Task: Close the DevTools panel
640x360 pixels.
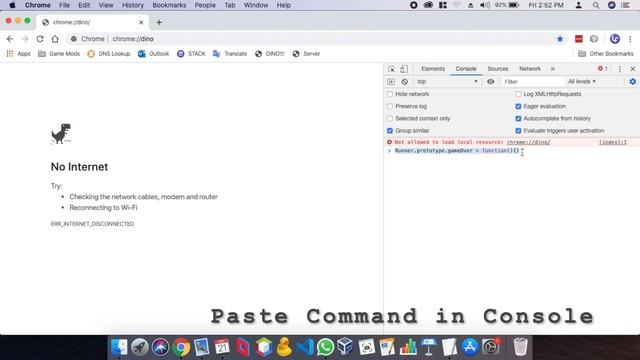Action: tap(633, 69)
